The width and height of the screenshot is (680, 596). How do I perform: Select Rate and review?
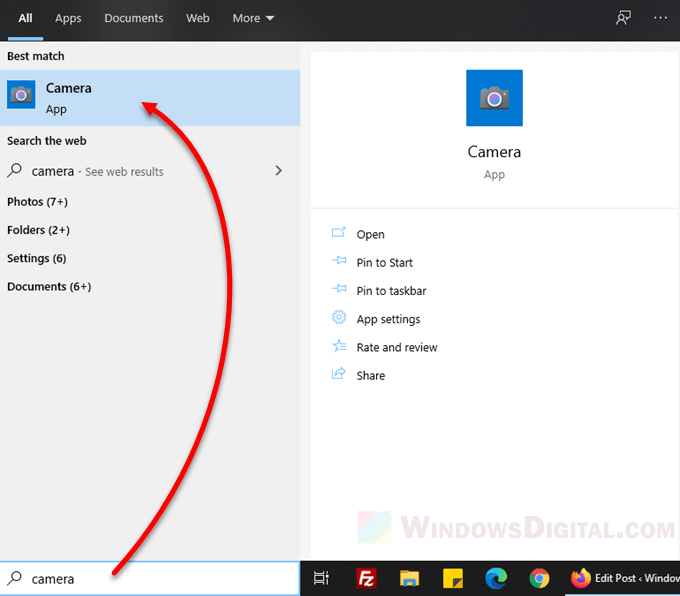click(397, 347)
